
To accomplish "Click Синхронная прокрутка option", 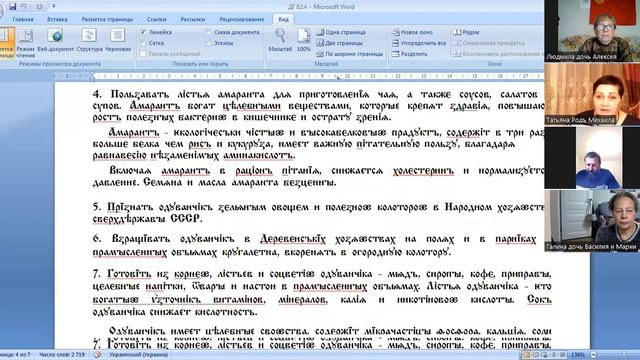I will pyautogui.click(x=490, y=43).
